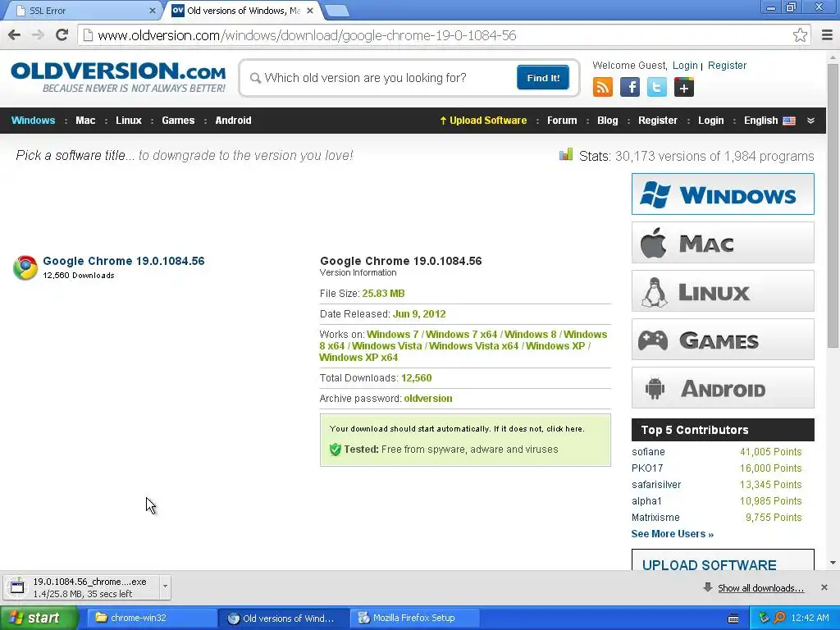Click the browser Forward arrow

click(38, 35)
